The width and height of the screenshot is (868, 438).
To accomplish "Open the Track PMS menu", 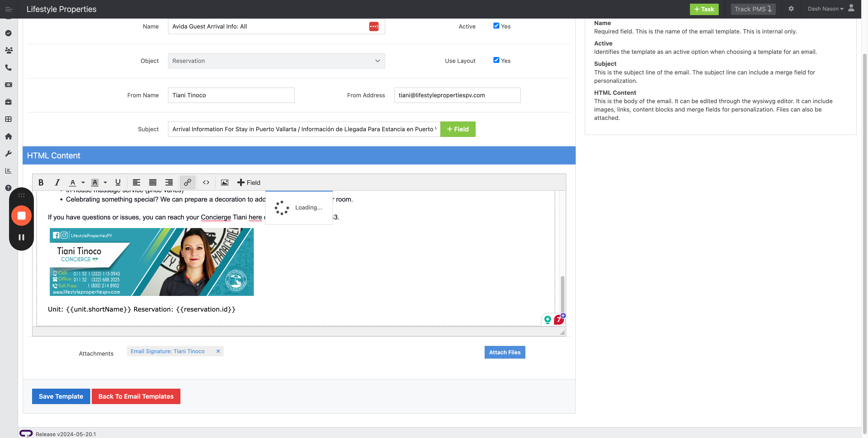I will pyautogui.click(x=753, y=9).
